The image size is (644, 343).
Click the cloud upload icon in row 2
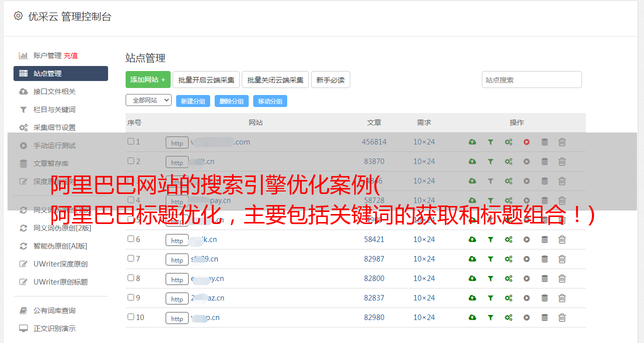pos(472,161)
